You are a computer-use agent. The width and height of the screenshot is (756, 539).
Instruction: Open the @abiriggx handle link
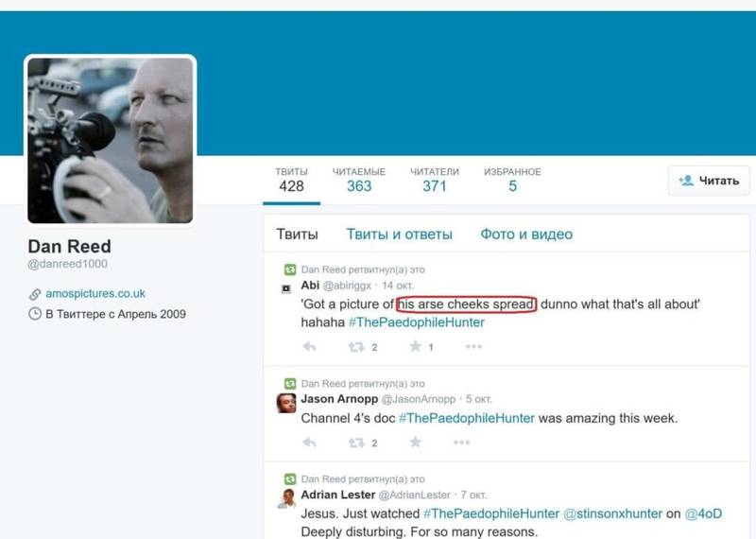(x=347, y=286)
